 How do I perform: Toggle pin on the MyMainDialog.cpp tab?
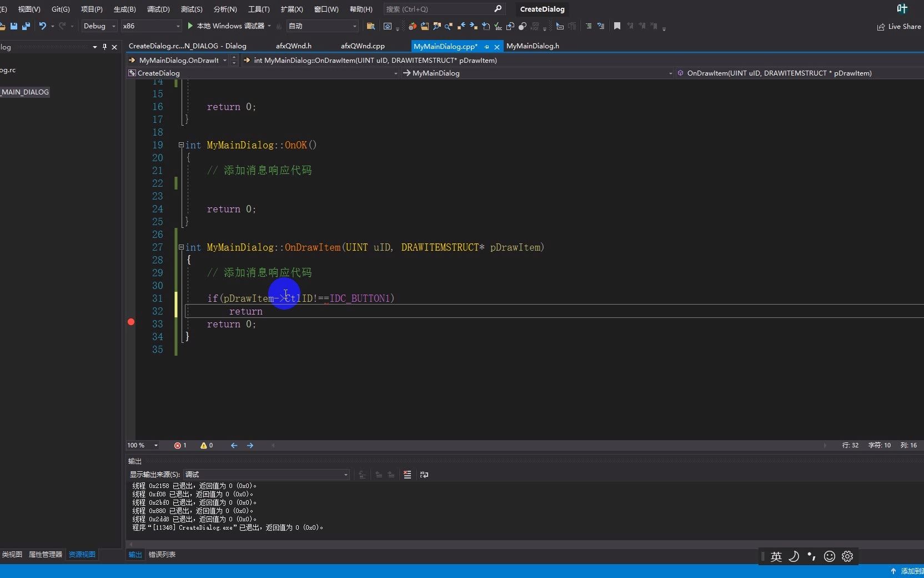(x=487, y=47)
